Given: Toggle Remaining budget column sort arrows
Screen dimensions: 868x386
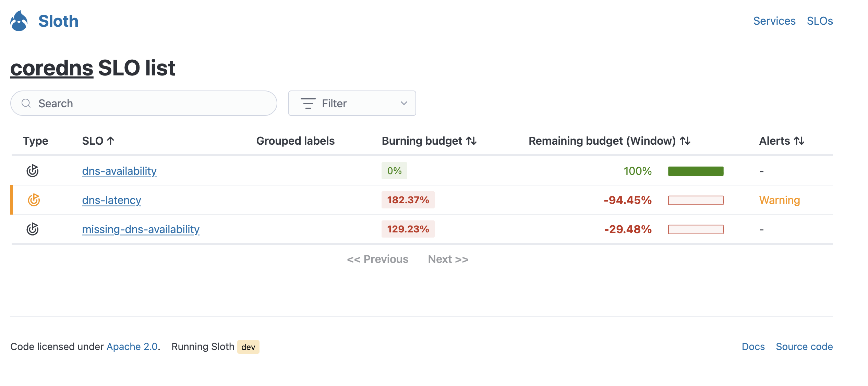Looking at the screenshot, I should coord(685,141).
